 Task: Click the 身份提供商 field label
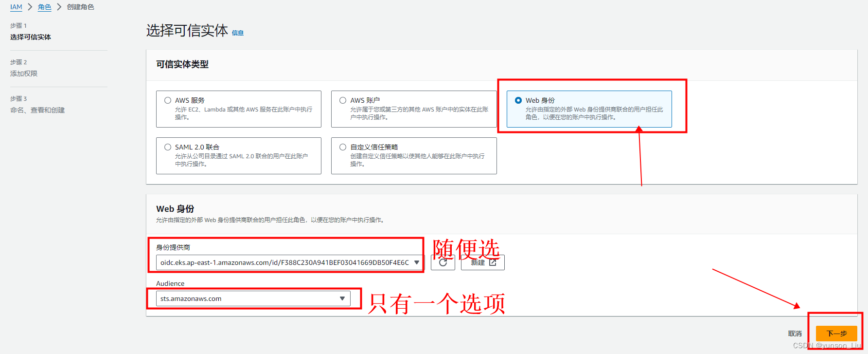coord(173,247)
